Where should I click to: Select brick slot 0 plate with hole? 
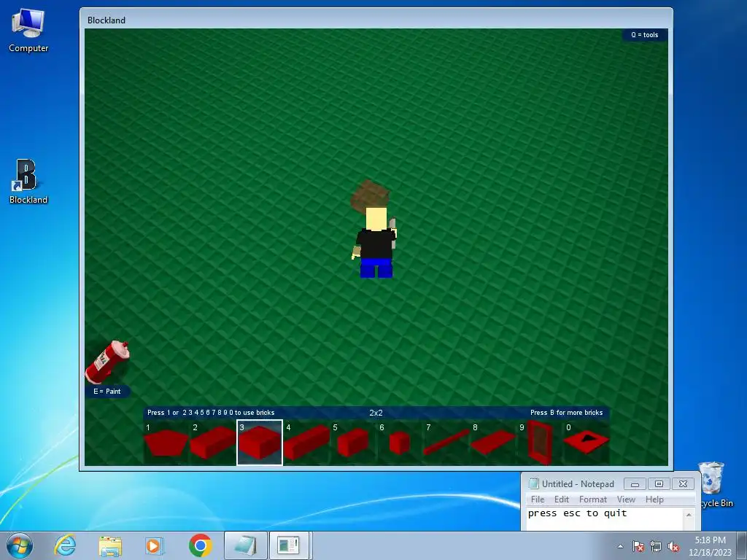point(587,443)
